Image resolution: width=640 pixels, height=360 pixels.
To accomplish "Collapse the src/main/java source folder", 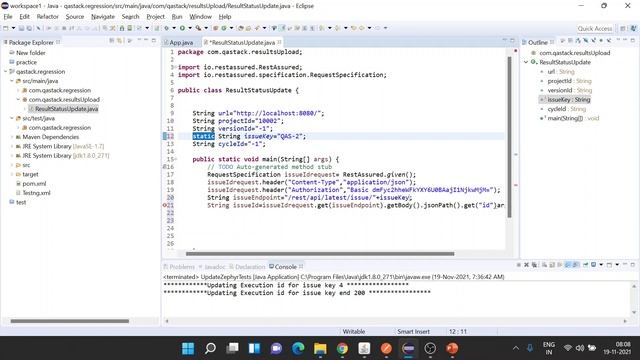I will [12, 81].
